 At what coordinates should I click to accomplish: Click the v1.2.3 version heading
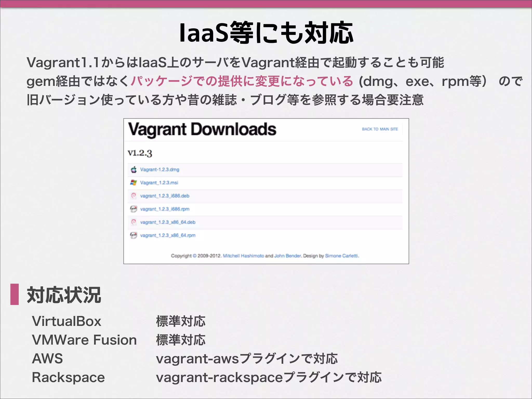pos(140,153)
